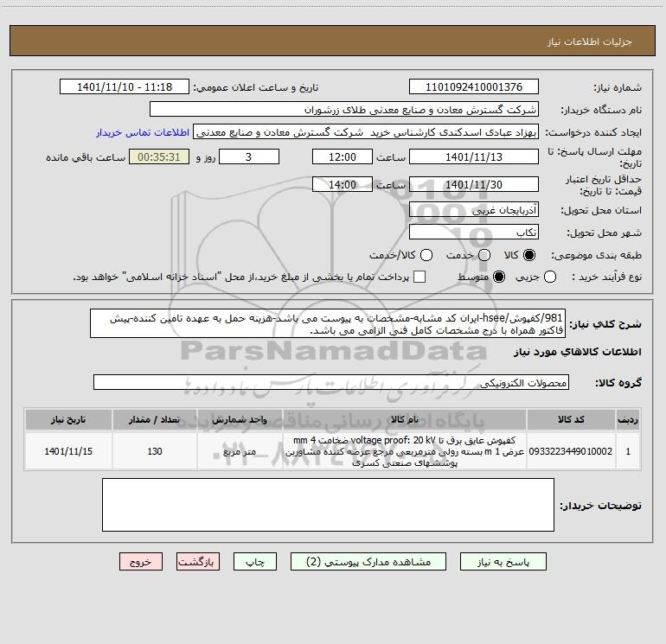Click the delivery city field تکاب

click(x=474, y=232)
